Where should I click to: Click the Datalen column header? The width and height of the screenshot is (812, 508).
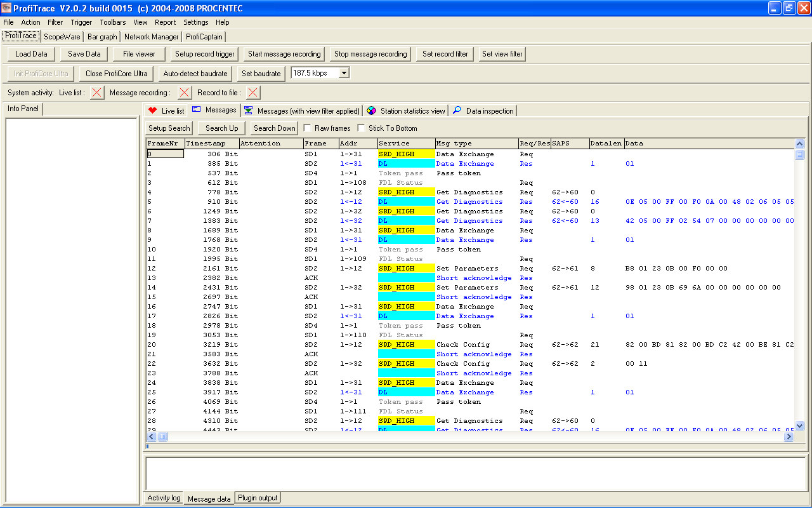pyautogui.click(x=606, y=144)
